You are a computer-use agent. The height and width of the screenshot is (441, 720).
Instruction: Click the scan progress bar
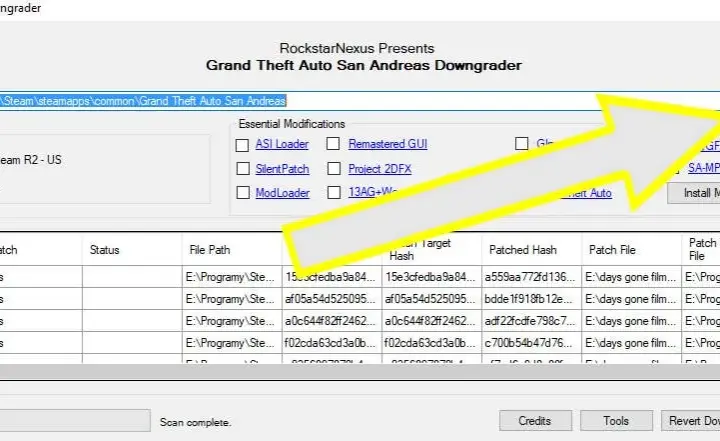point(75,421)
